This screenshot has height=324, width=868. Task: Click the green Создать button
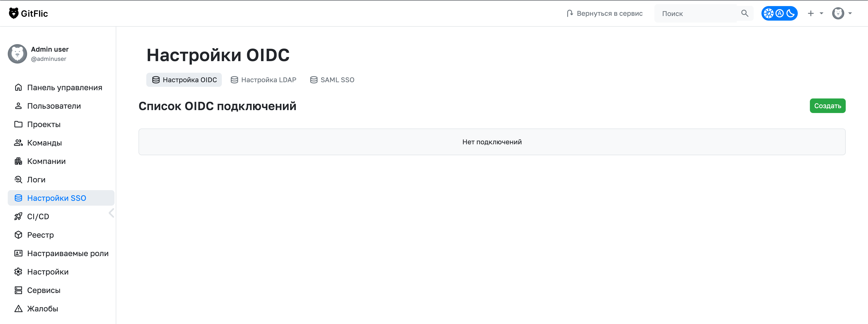click(828, 106)
